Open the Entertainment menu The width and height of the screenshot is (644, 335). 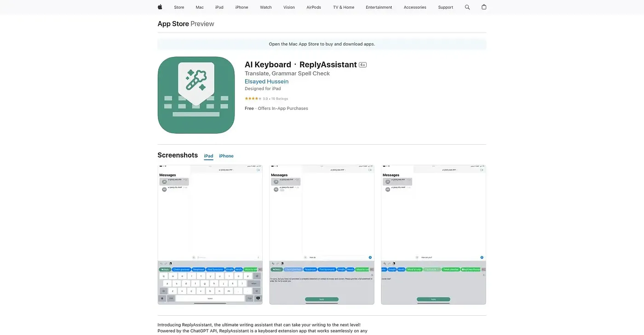379,7
